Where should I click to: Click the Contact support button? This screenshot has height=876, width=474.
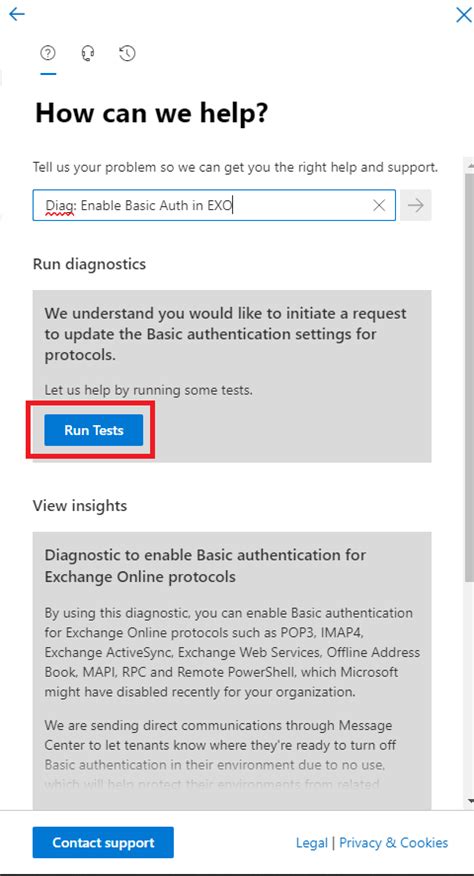click(103, 842)
